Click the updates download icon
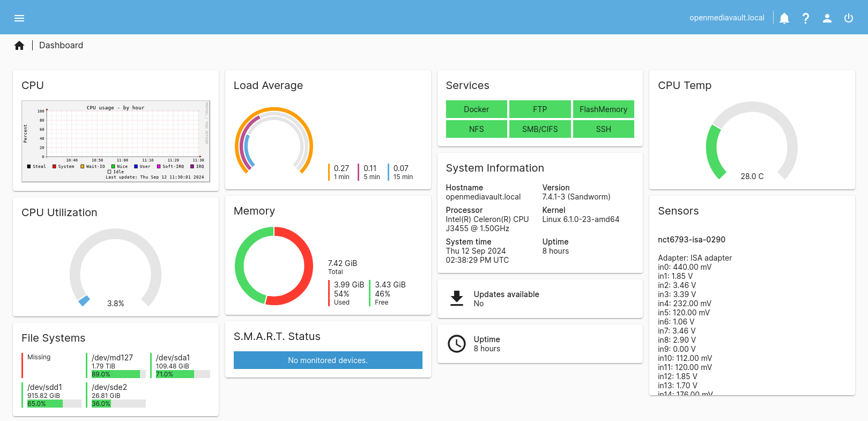 456,298
